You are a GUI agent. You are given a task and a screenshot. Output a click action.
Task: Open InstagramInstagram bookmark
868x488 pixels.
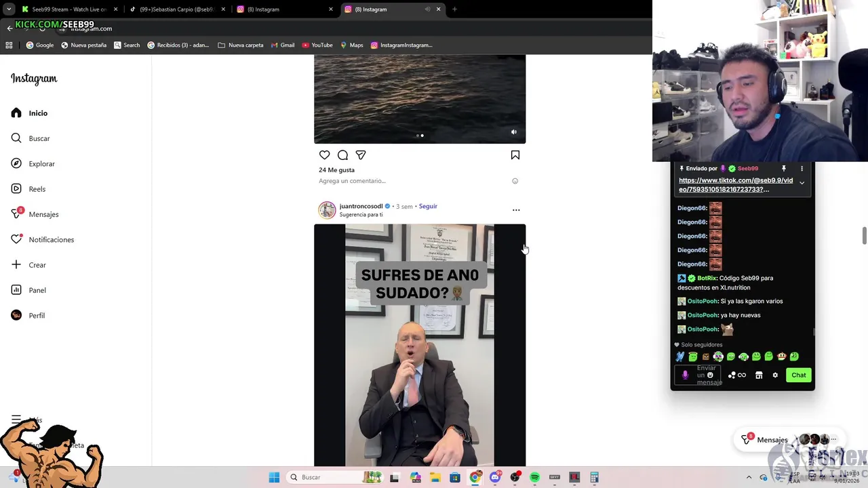(401, 45)
